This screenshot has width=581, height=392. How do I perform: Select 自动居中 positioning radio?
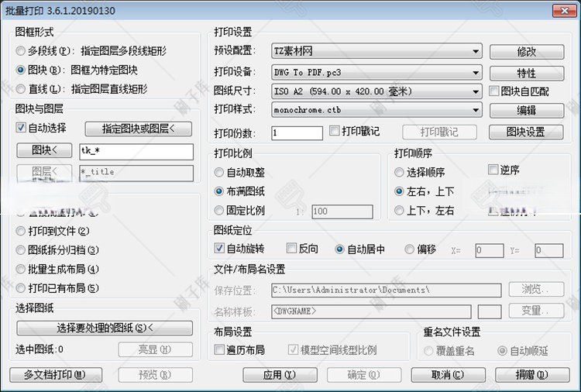339,249
